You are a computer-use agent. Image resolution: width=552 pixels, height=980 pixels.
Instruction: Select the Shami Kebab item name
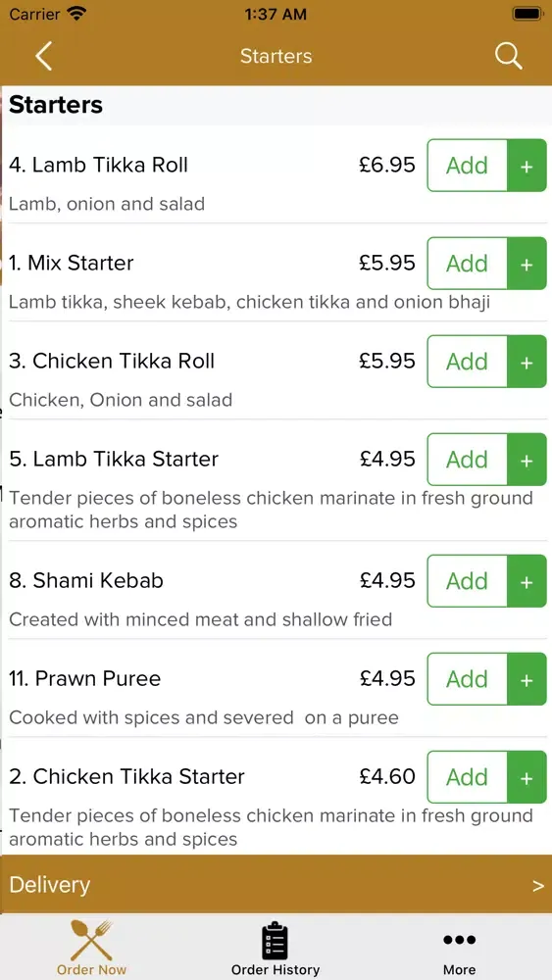point(86,580)
